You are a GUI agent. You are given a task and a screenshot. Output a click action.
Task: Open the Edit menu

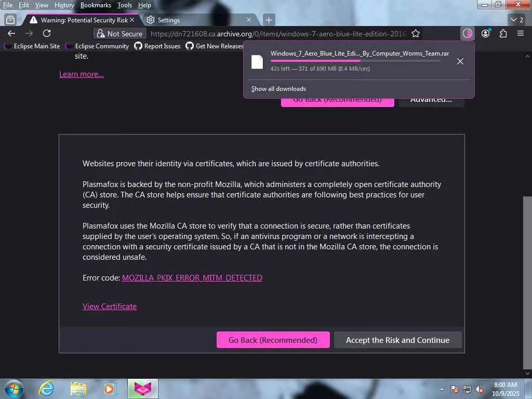pyautogui.click(x=23, y=5)
